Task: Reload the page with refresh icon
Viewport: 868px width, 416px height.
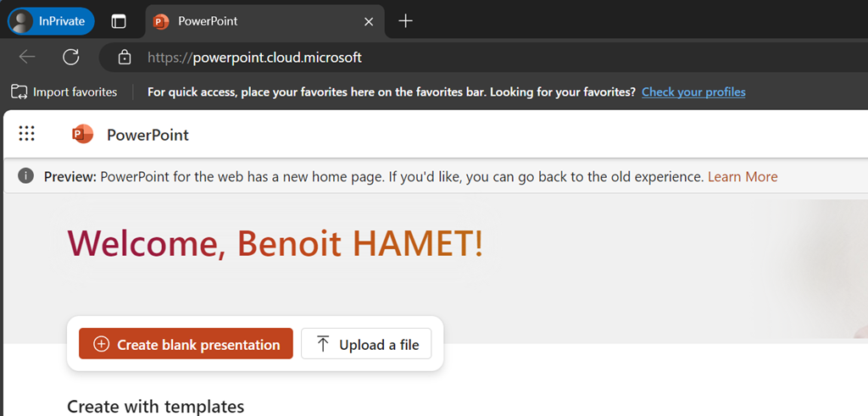Action: 71,57
